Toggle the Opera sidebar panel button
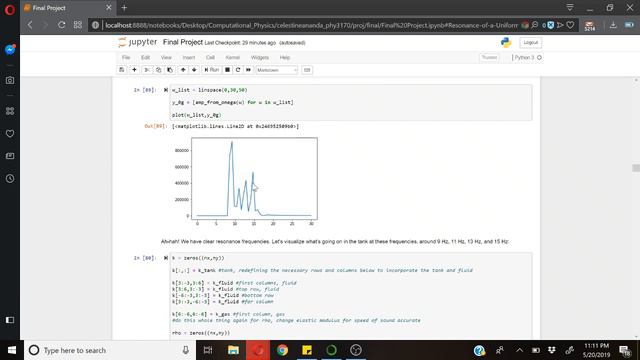Screen dimensions: 640x360 point(10,320)
